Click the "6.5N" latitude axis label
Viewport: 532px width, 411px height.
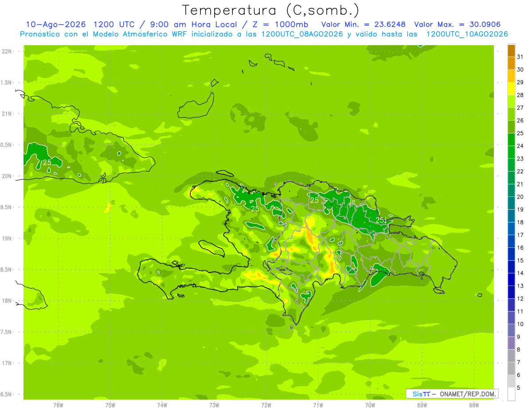[7, 394]
